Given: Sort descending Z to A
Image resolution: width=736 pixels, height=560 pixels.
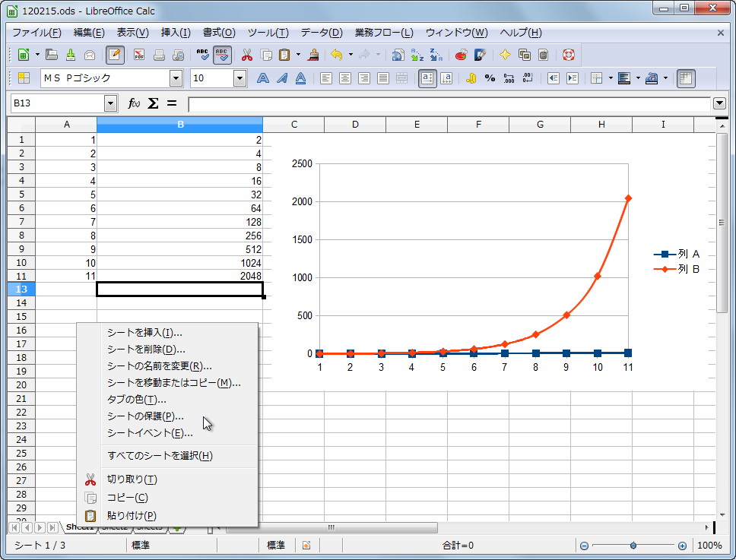Looking at the screenshot, I should point(436,55).
